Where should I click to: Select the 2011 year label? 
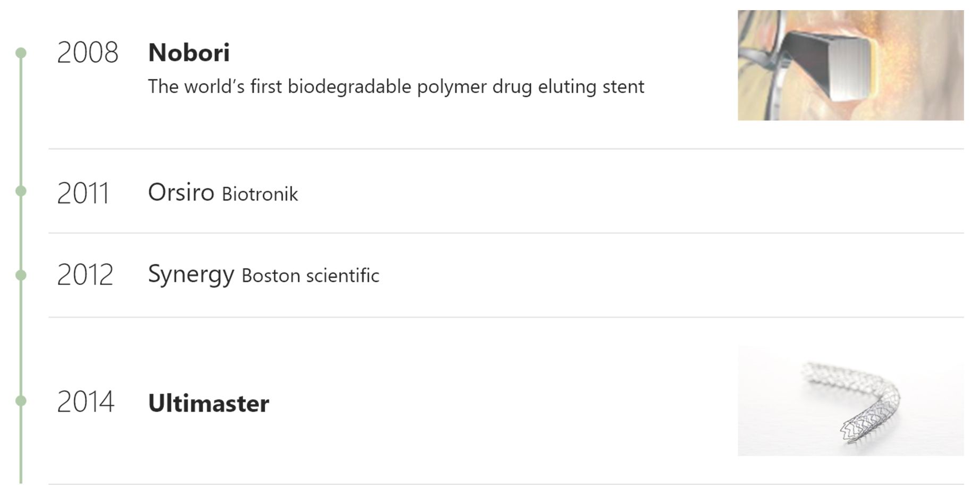click(83, 193)
